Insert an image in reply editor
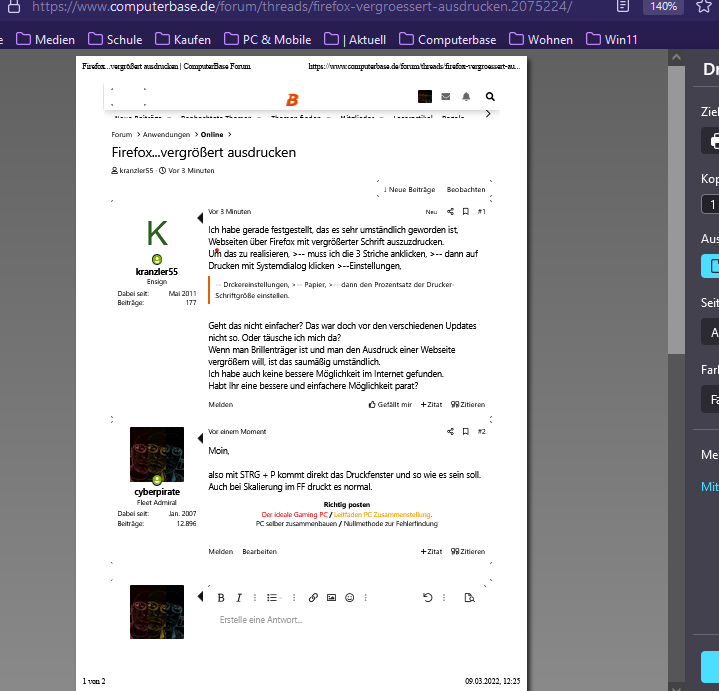This screenshot has height=691, width=719. click(x=331, y=597)
